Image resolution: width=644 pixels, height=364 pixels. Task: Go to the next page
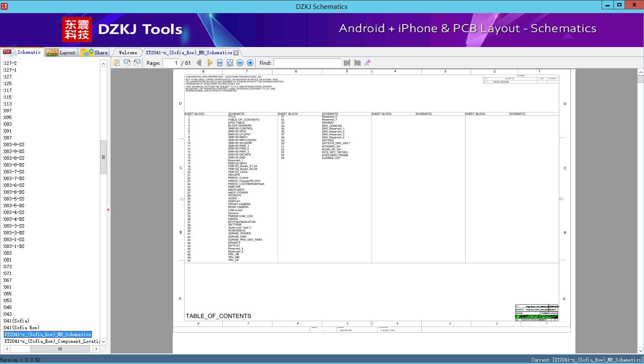click(210, 63)
